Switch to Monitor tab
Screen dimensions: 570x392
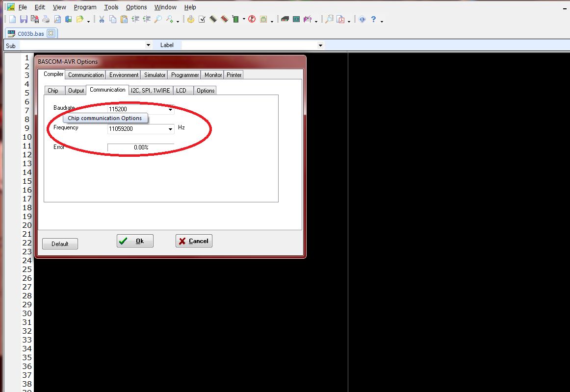click(x=213, y=75)
